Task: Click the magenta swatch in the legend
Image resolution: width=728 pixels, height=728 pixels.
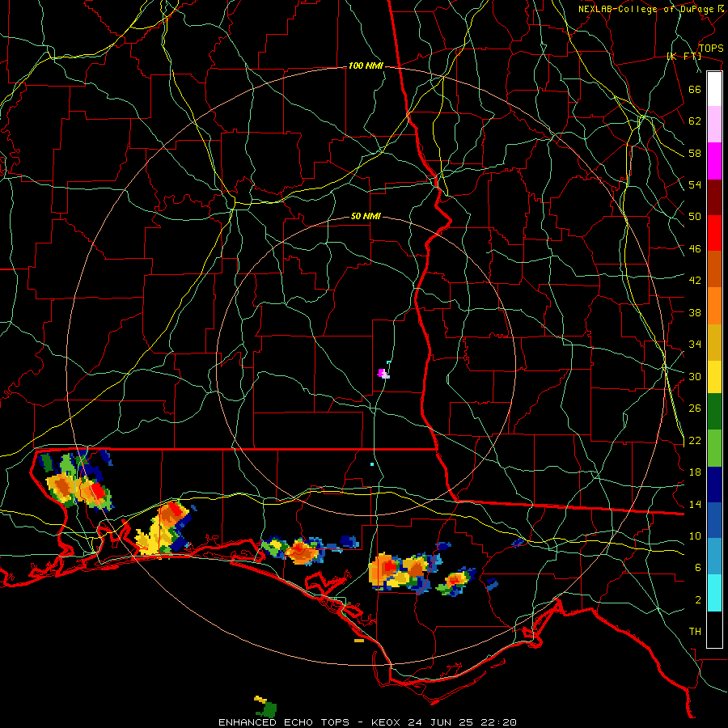Action: 714,161
